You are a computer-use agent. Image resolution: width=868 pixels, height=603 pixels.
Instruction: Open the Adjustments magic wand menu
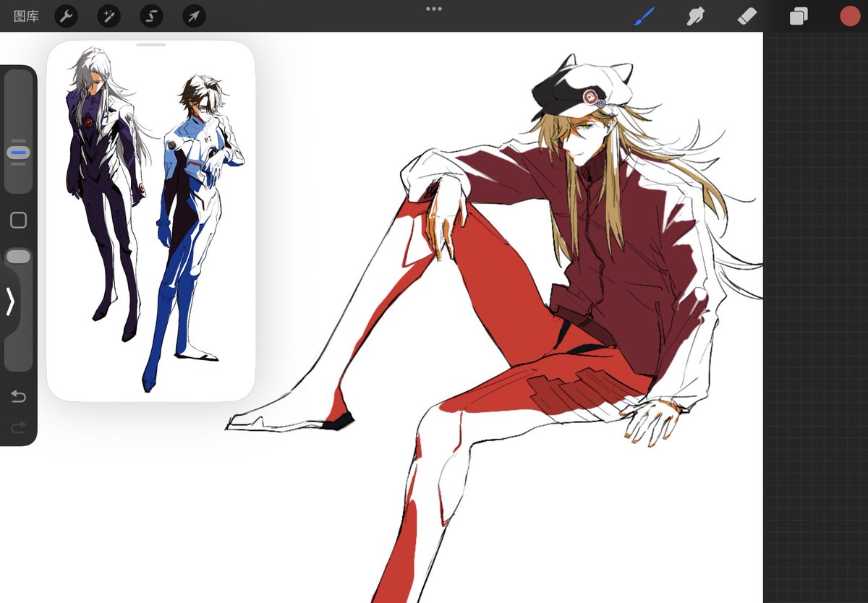[x=109, y=16]
